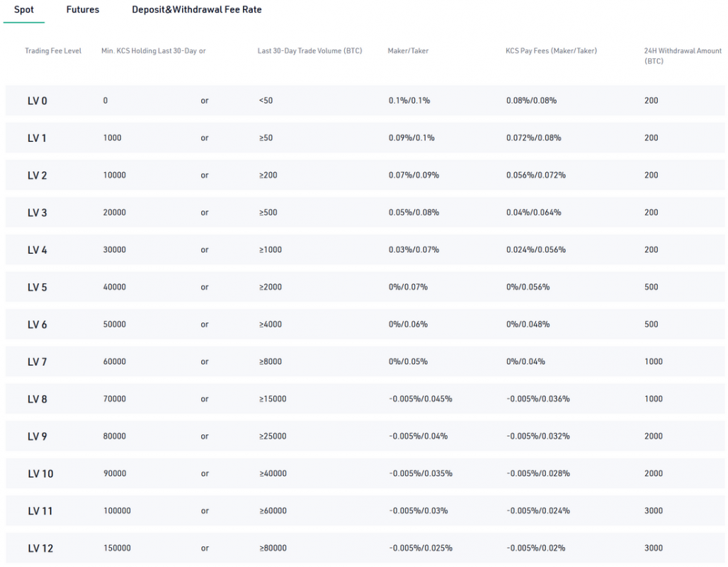The image size is (728, 567).
Task: Select the LV 3 row label
Action: point(38,213)
